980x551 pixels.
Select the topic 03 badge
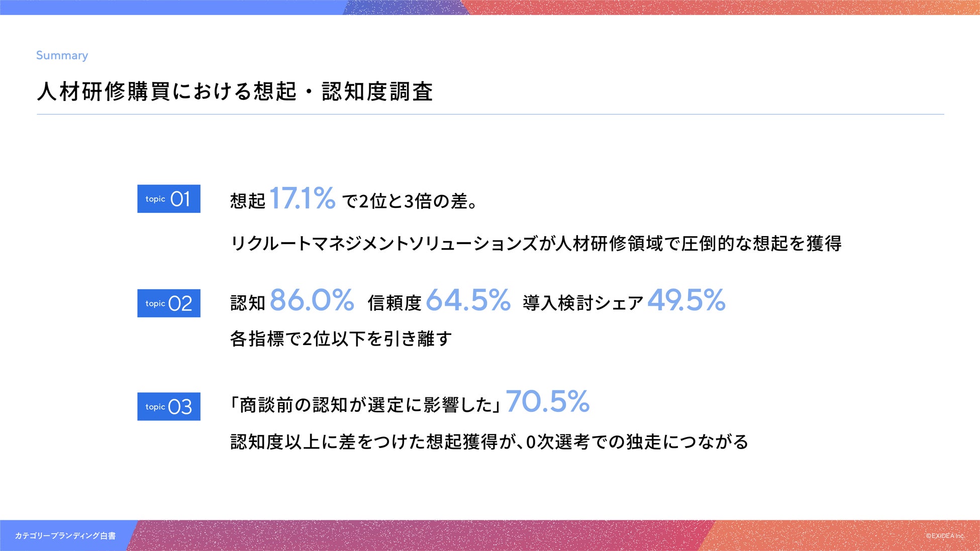click(x=169, y=406)
